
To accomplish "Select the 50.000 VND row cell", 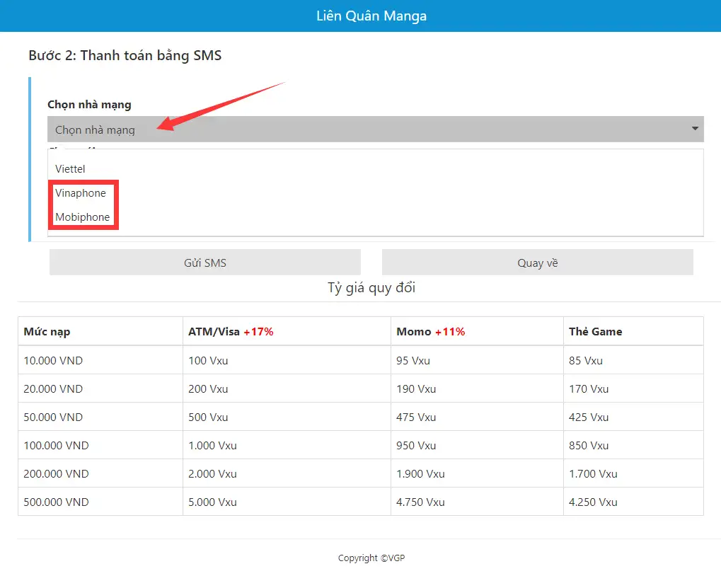I will (100, 417).
